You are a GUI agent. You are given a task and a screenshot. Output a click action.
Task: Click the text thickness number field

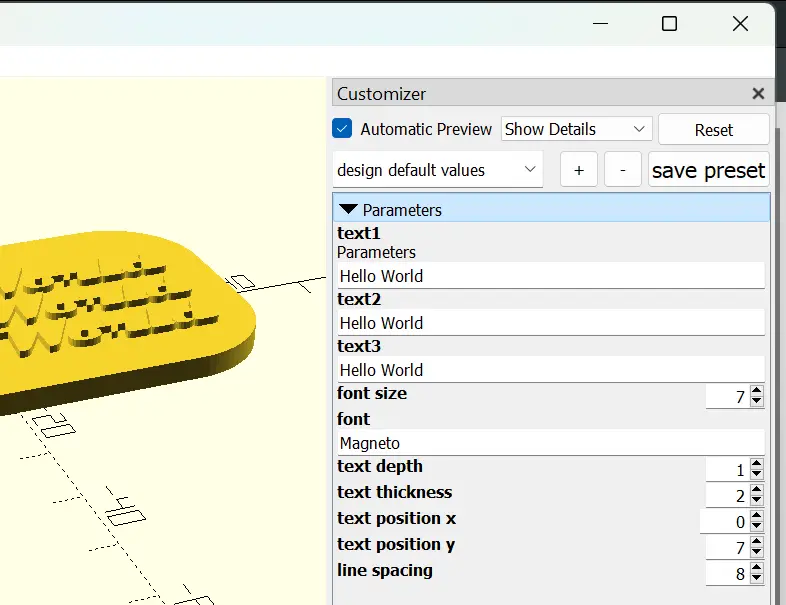click(728, 496)
